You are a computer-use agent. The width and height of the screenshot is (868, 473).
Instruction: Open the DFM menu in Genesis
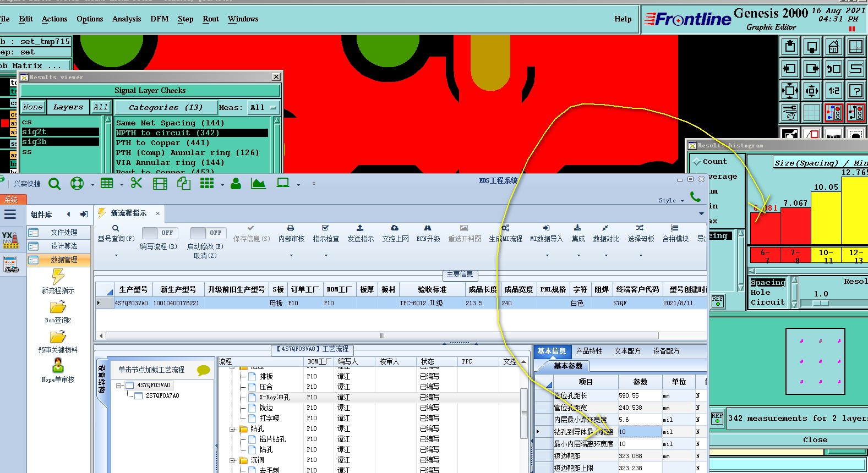pos(160,19)
